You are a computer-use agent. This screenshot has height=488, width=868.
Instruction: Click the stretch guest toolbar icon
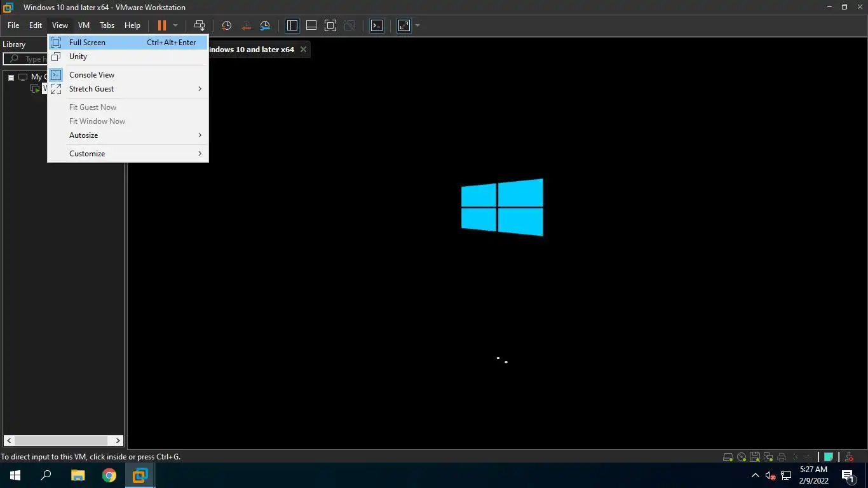(x=404, y=25)
